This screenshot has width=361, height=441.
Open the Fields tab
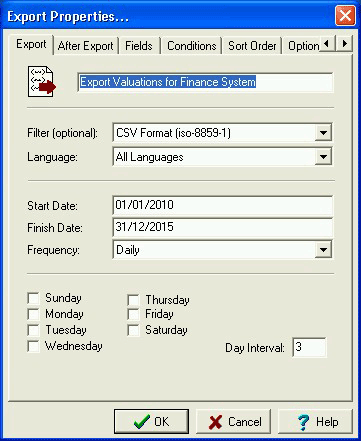[x=139, y=46]
